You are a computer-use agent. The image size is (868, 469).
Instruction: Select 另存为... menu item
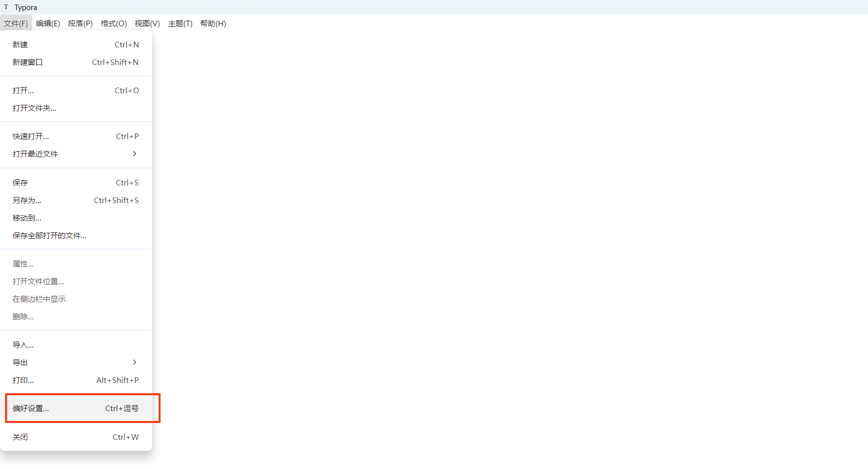pos(27,200)
